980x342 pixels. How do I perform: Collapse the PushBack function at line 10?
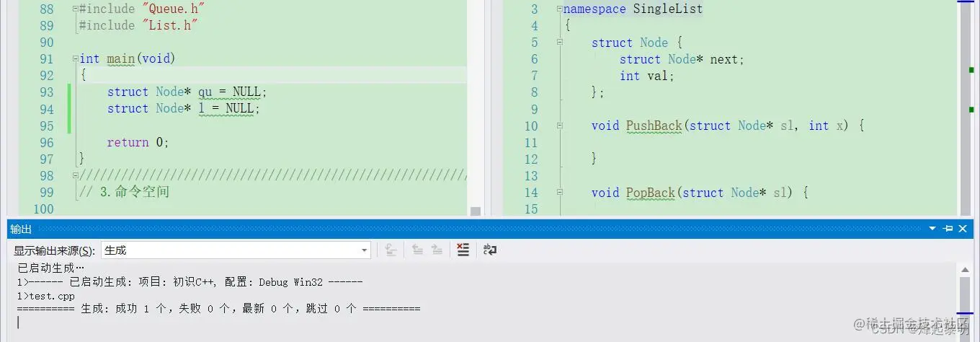[x=559, y=126]
